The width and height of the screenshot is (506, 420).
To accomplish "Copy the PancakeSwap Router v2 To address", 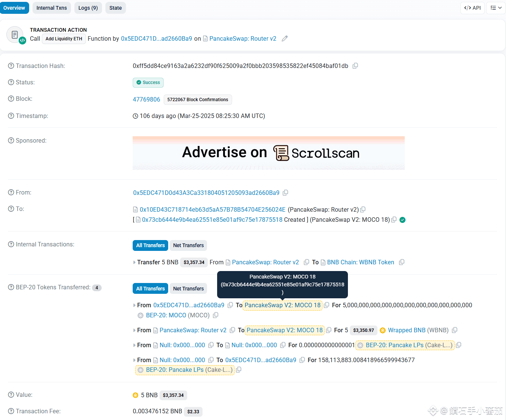I will tap(363, 209).
